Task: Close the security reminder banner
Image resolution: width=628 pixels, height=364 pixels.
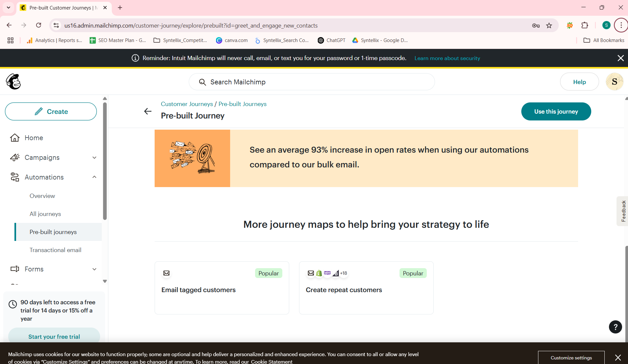Action: pyautogui.click(x=620, y=58)
